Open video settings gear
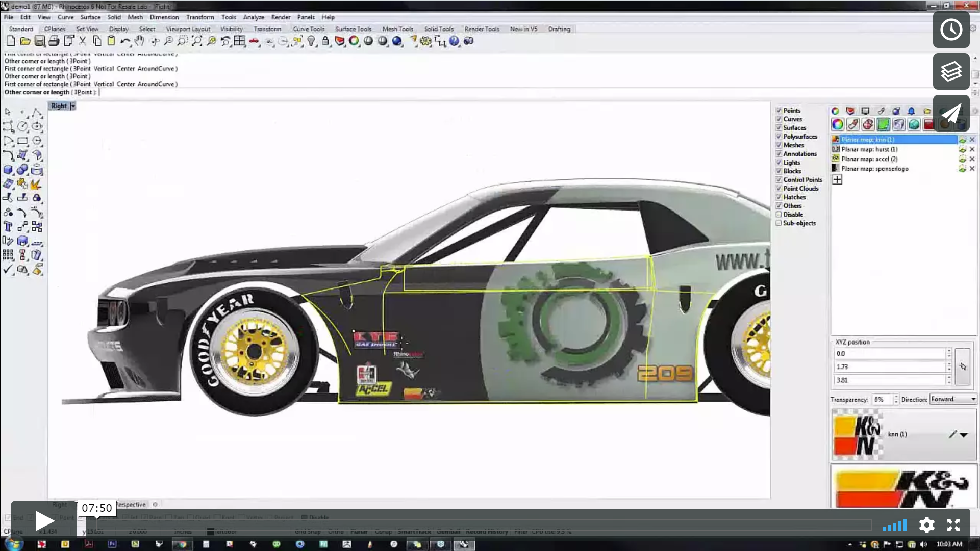 926,525
